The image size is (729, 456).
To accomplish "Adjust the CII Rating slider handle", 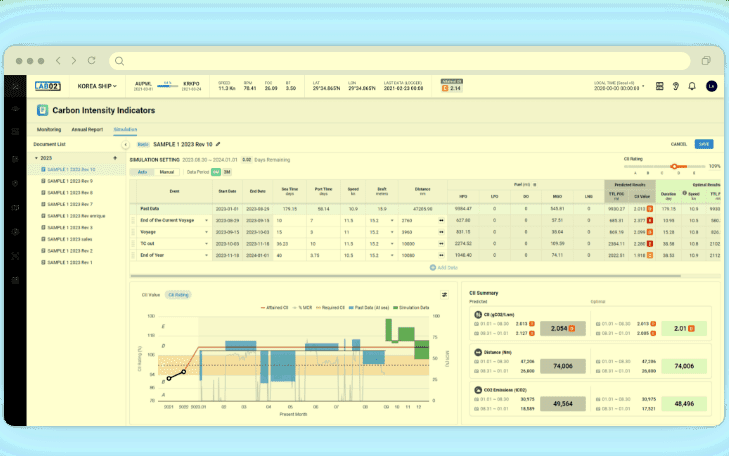I will tap(674, 166).
